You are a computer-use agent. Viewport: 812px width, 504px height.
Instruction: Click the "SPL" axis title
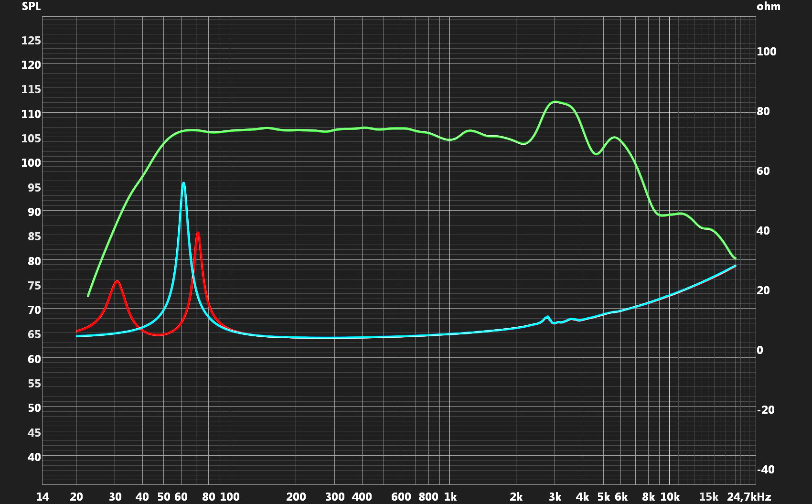click(x=31, y=6)
